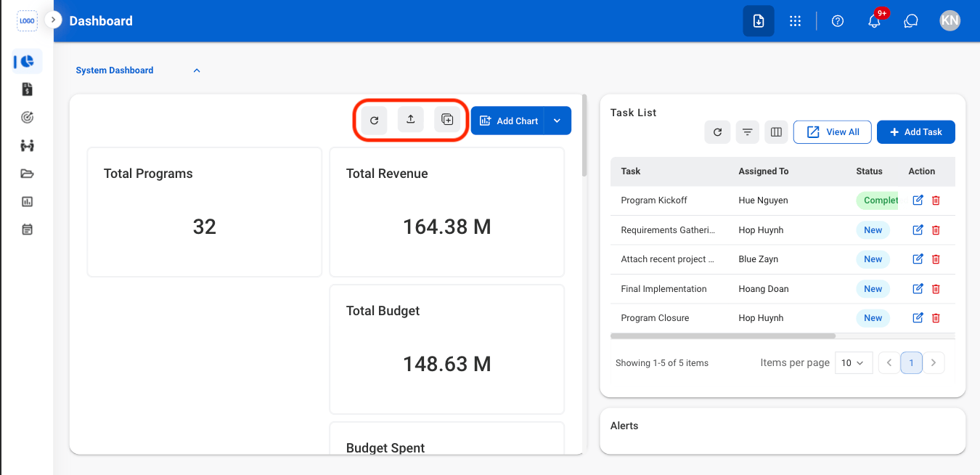The width and height of the screenshot is (980, 475).
Task: Open the reports chart sidebar icon
Action: tap(27, 202)
